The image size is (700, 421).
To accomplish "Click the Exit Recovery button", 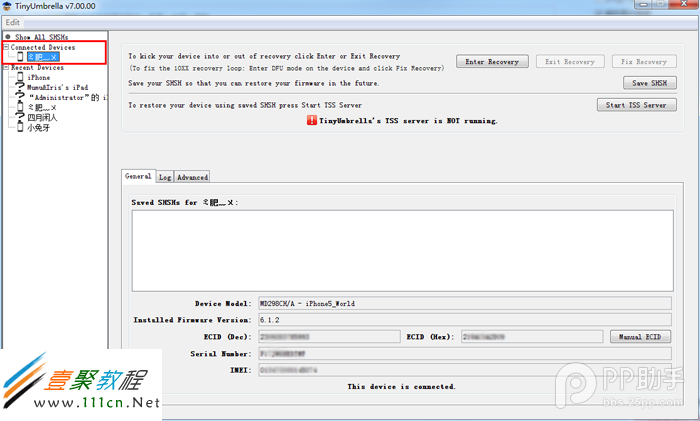I will coord(570,62).
